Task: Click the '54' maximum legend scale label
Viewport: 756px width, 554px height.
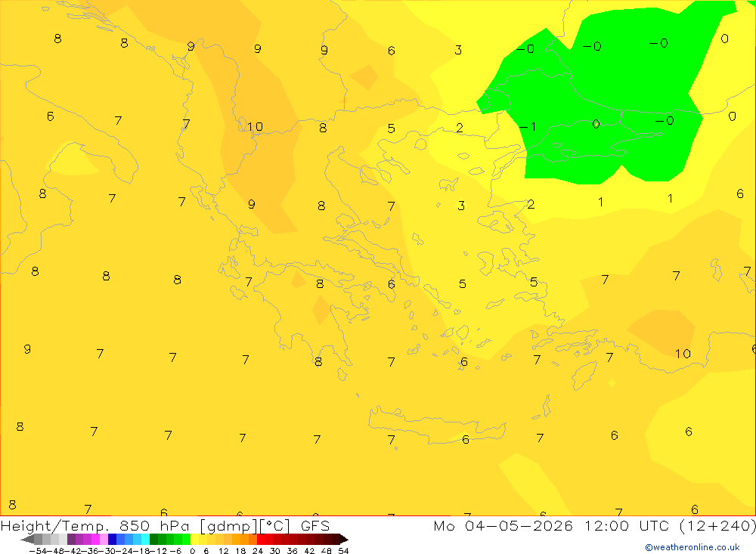Action: tap(343, 551)
